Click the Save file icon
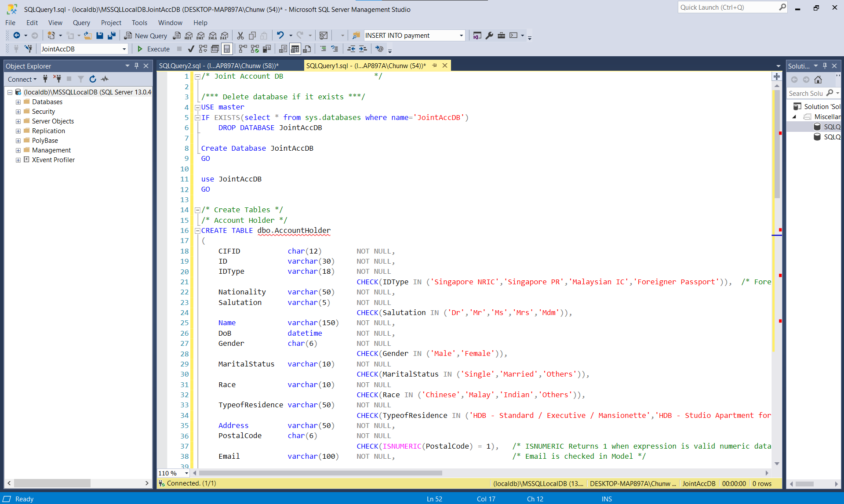Image resolution: width=844 pixels, height=504 pixels. click(x=100, y=36)
